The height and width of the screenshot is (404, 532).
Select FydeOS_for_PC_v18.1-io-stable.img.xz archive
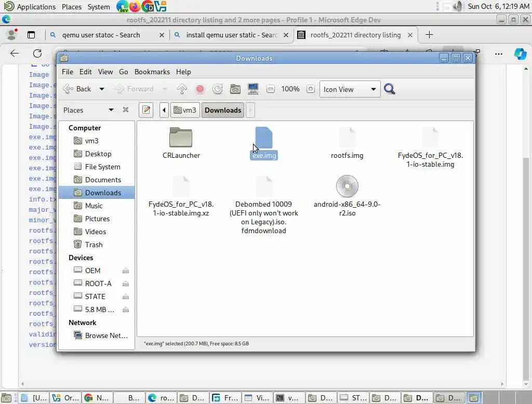[x=181, y=196]
